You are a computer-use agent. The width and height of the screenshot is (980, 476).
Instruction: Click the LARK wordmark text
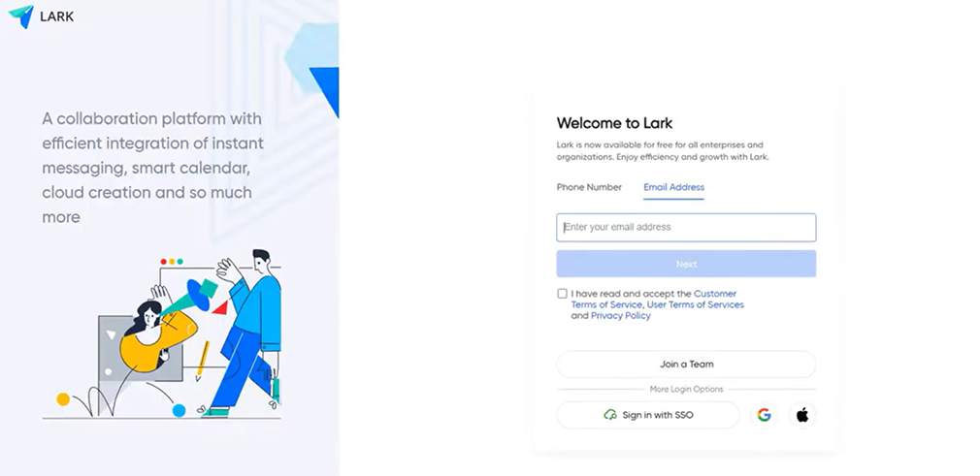point(57,16)
